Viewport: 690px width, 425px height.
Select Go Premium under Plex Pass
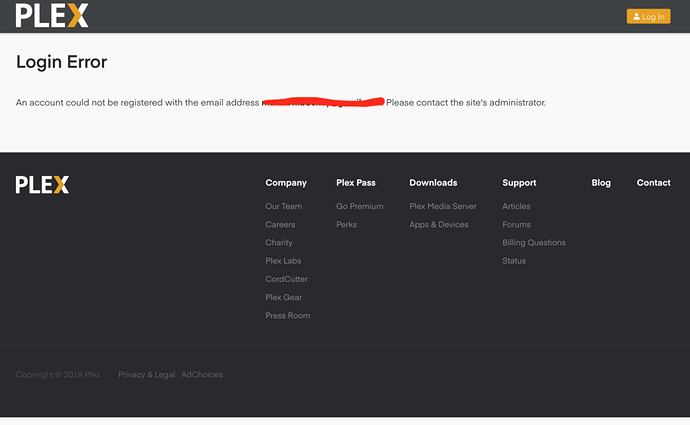(359, 206)
